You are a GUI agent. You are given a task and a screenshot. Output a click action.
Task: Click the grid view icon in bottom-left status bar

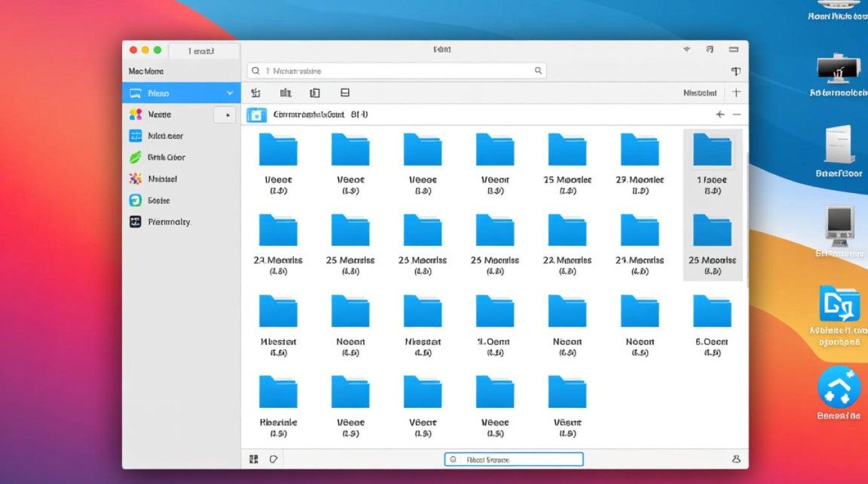pos(254,459)
